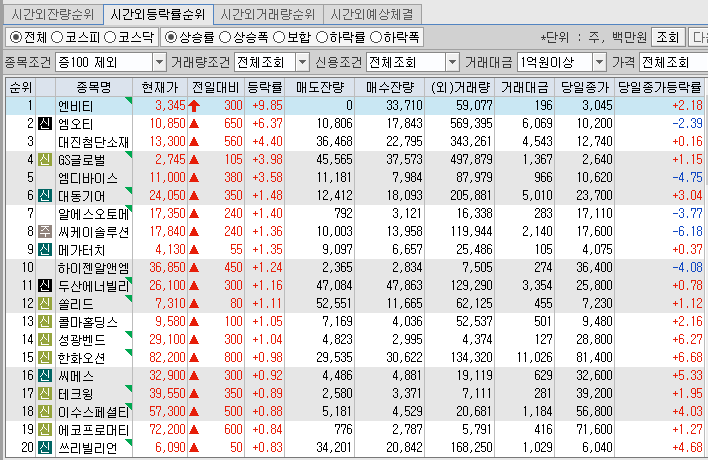Sort by the (외)거래량 column header
The width and height of the screenshot is (708, 460).
[x=460, y=87]
